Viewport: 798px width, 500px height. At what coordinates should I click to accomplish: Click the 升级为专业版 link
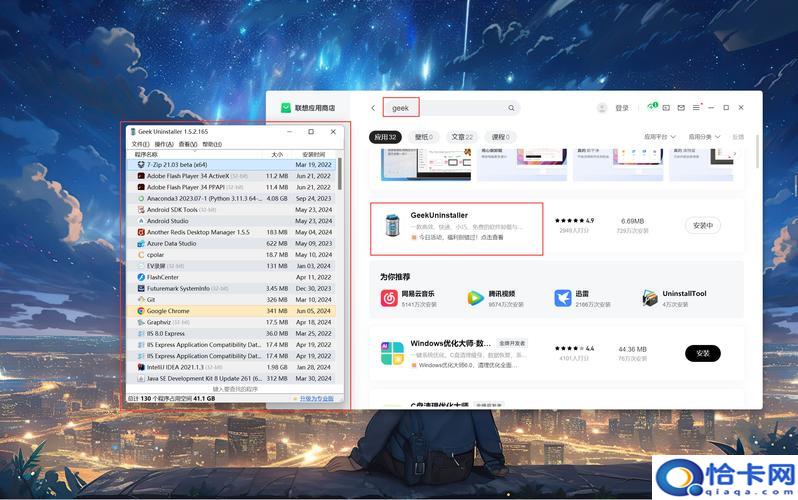(317, 399)
